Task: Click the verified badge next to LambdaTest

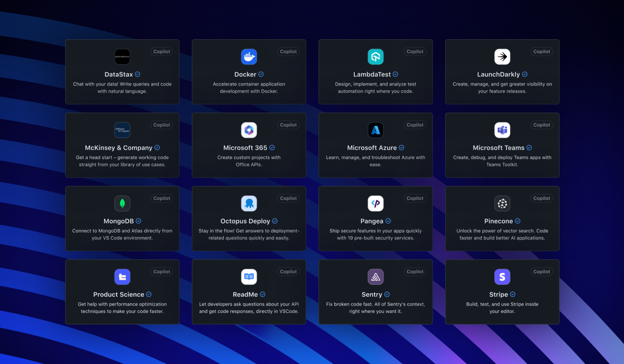Action: 394,74
